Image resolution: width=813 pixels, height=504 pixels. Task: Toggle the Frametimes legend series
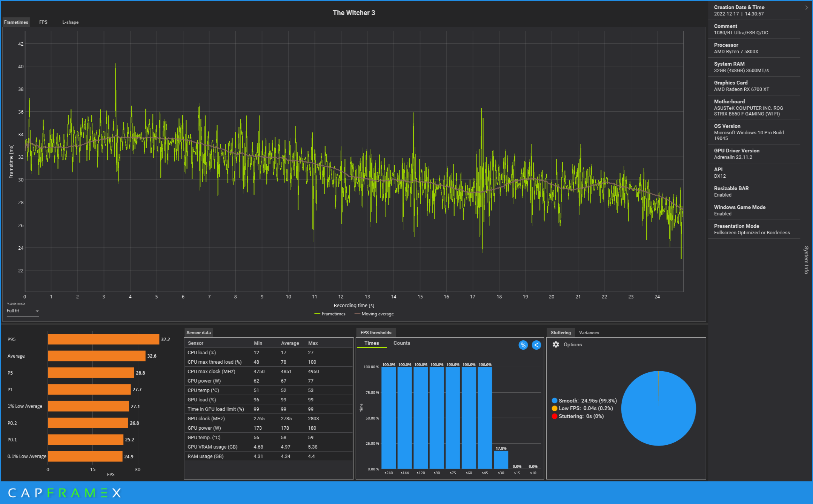click(x=330, y=314)
